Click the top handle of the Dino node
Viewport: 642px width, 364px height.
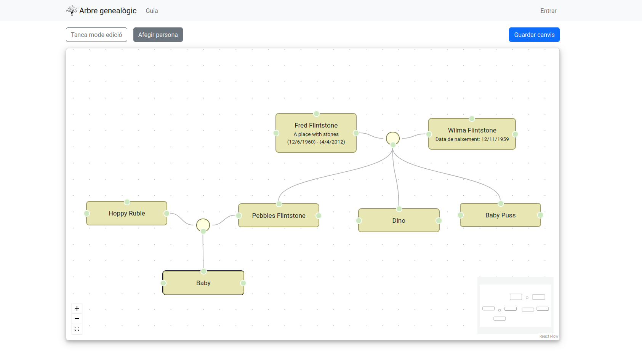click(x=399, y=209)
